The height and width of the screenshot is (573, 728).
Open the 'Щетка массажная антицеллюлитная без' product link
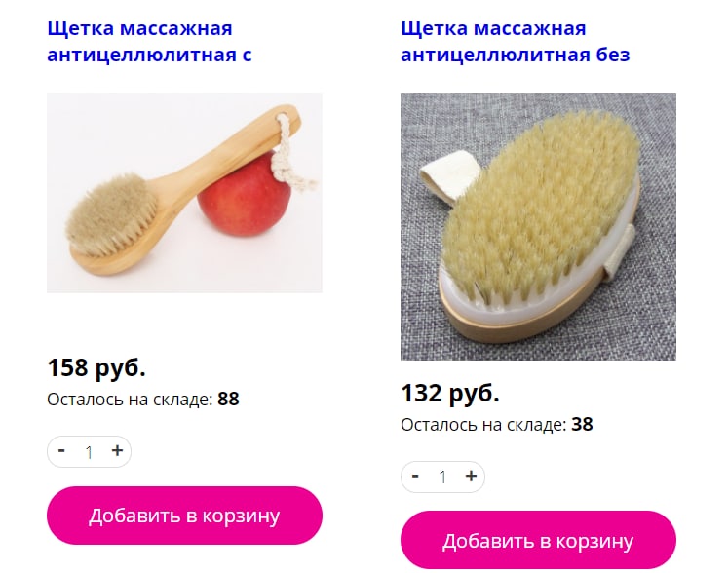click(516, 42)
